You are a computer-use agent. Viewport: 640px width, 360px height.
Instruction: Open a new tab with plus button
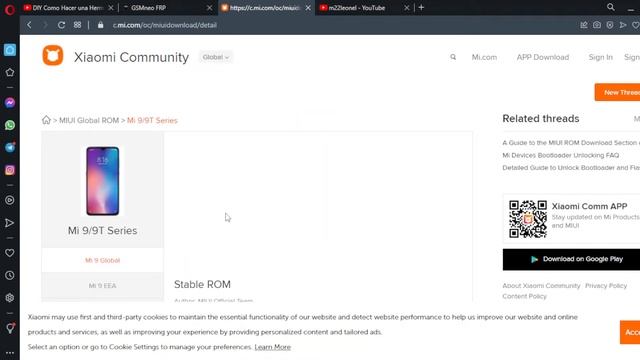(x=421, y=7)
